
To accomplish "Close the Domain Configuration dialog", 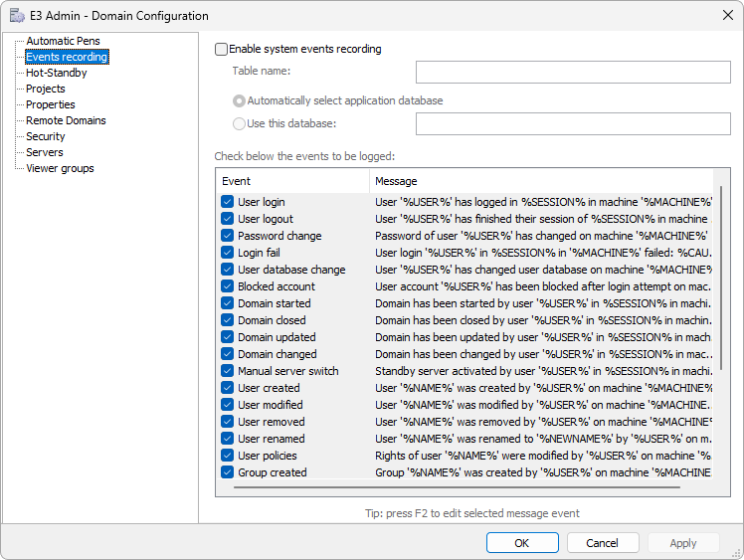I will click(728, 15).
